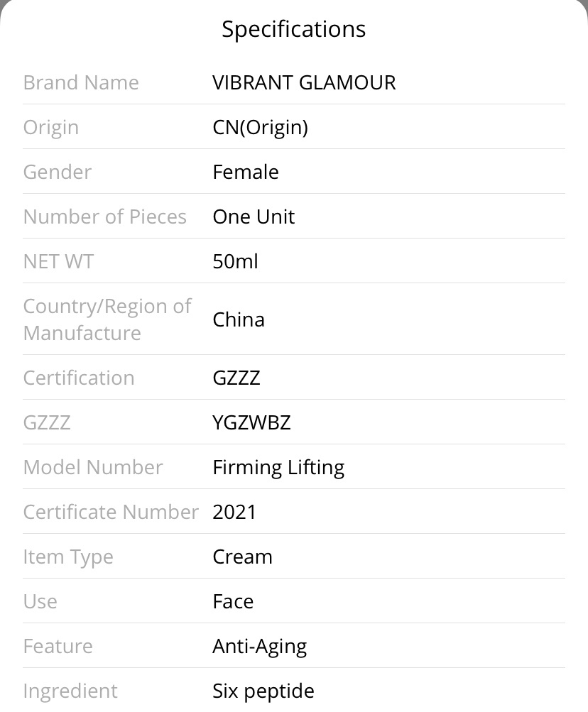Tap the Female gender value
Screen dimensions: 588x712
click(x=246, y=172)
